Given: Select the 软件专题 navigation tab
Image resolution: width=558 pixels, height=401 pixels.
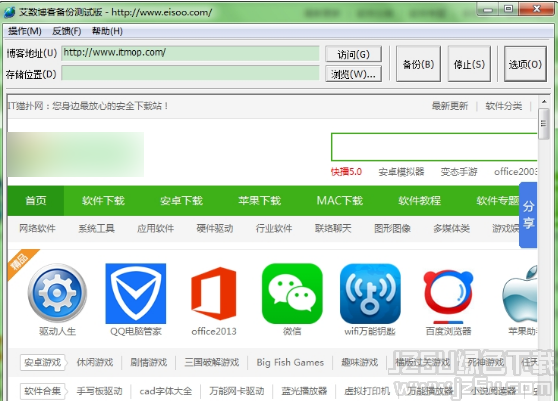Looking at the screenshot, I should (x=498, y=201).
